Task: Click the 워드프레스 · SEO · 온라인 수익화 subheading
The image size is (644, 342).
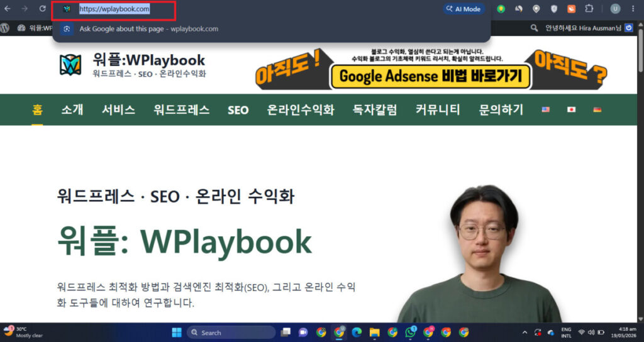Action: [x=176, y=196]
